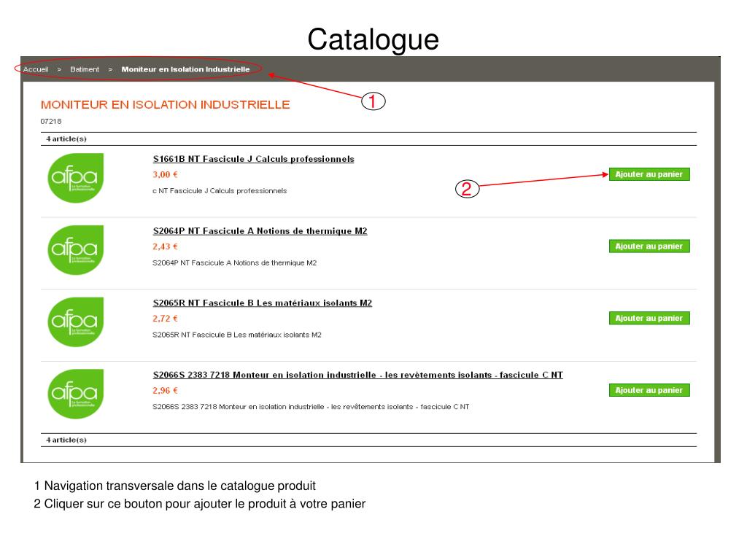Open S1661B NT Fascicule J Calculs professionnels
The image size is (747, 560).
(x=253, y=159)
